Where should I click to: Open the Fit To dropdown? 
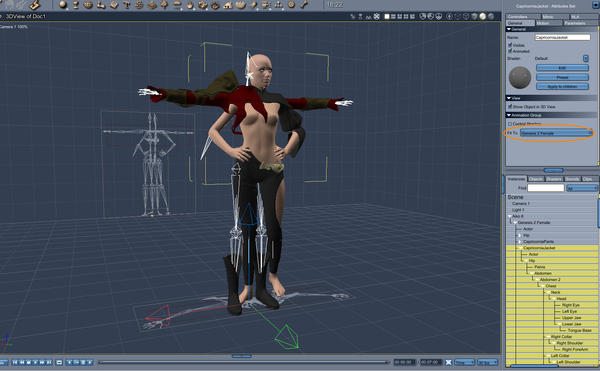[556, 133]
